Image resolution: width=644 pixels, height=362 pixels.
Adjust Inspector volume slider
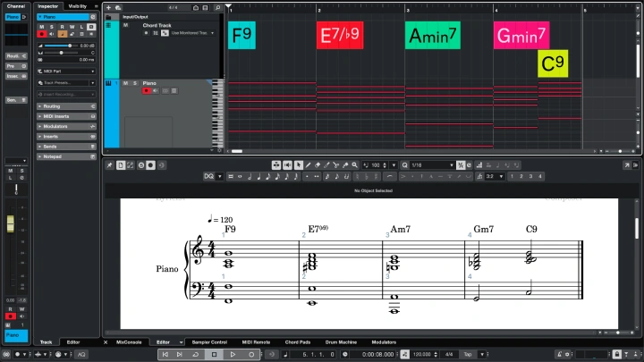61,46
